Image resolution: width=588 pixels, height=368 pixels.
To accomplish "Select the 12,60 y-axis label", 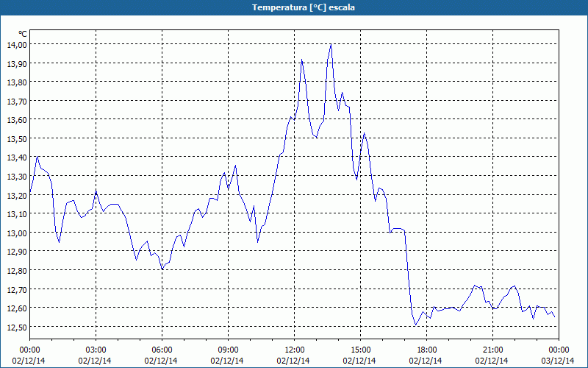I will tap(17, 308).
